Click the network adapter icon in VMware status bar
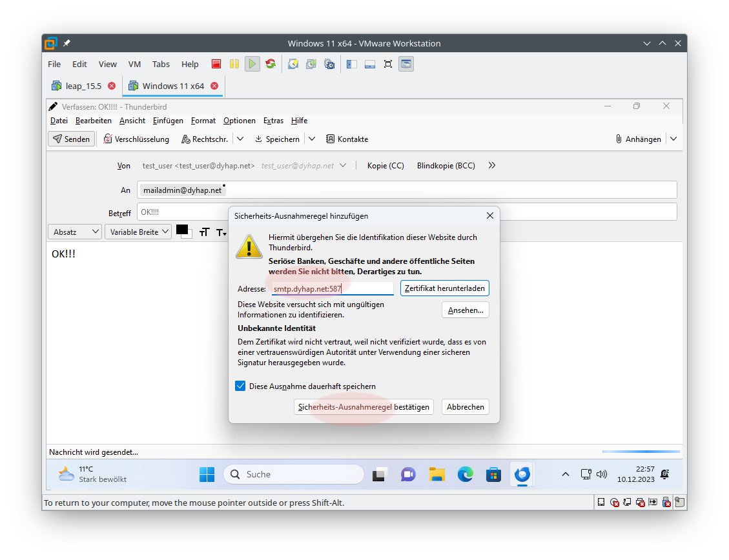729x560 pixels. click(627, 502)
